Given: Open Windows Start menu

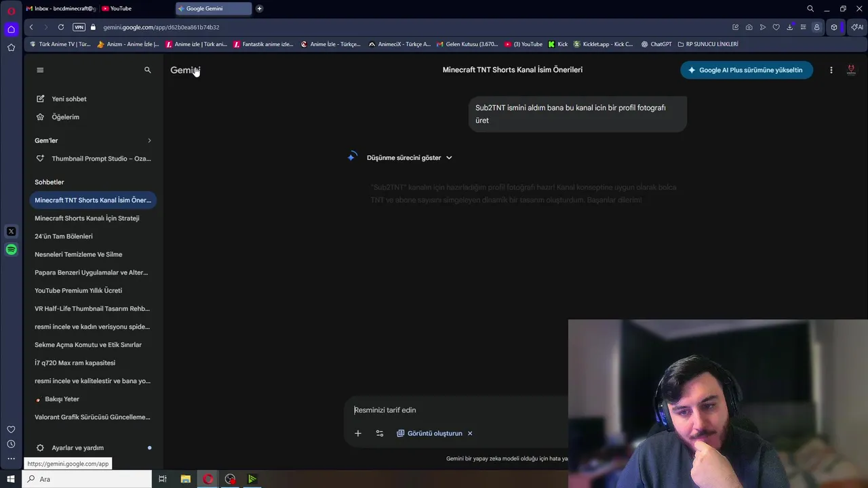Looking at the screenshot, I should coord(11,479).
